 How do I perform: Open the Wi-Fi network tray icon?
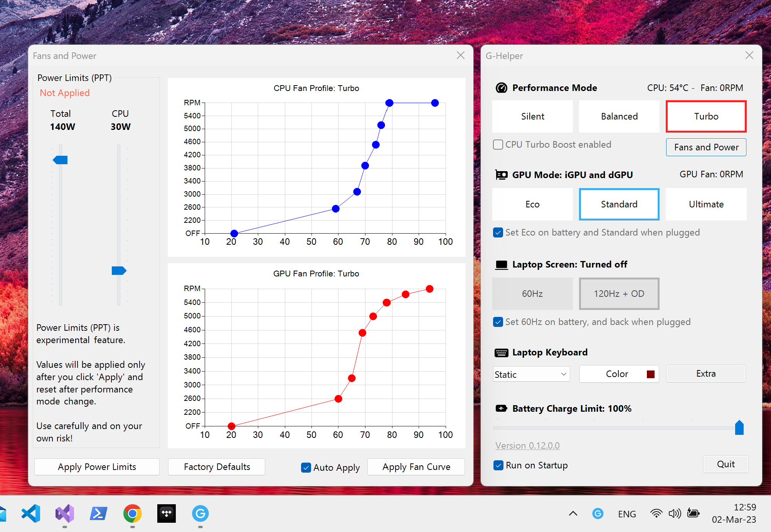(656, 513)
